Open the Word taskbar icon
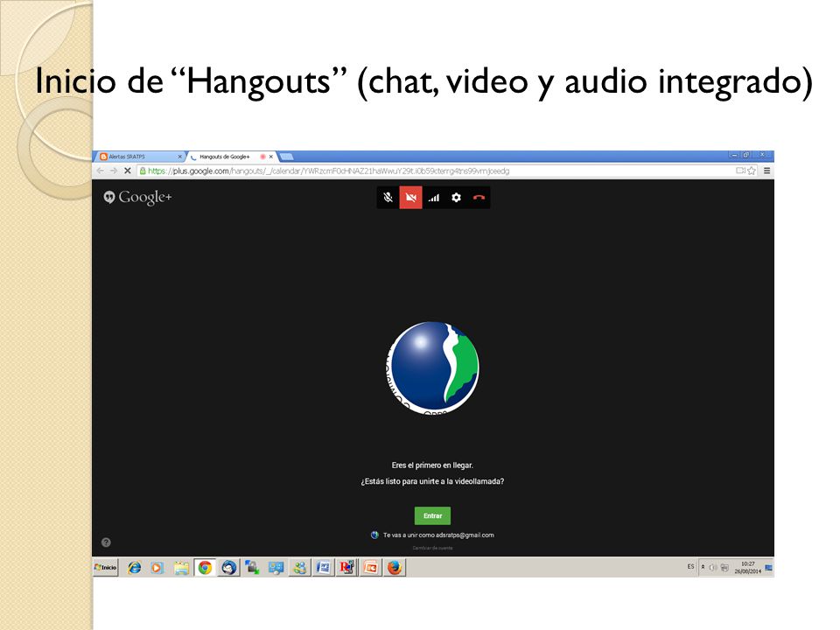 (x=324, y=567)
